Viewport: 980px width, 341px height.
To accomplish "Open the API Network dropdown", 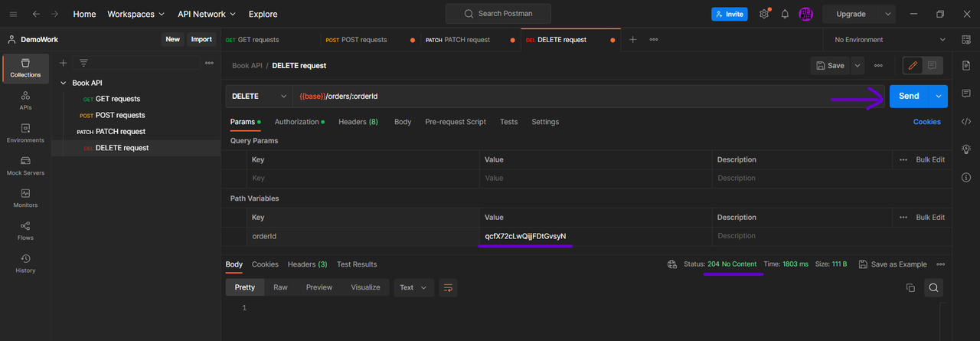I will pos(206,14).
